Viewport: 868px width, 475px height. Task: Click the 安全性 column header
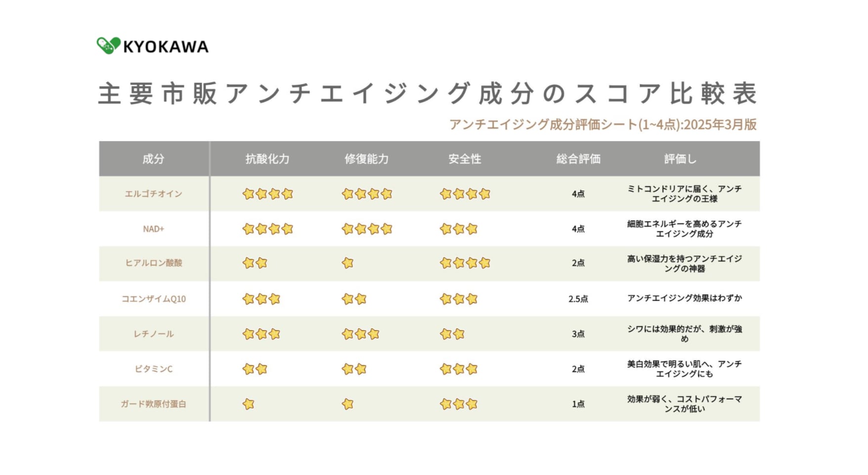pos(465,159)
